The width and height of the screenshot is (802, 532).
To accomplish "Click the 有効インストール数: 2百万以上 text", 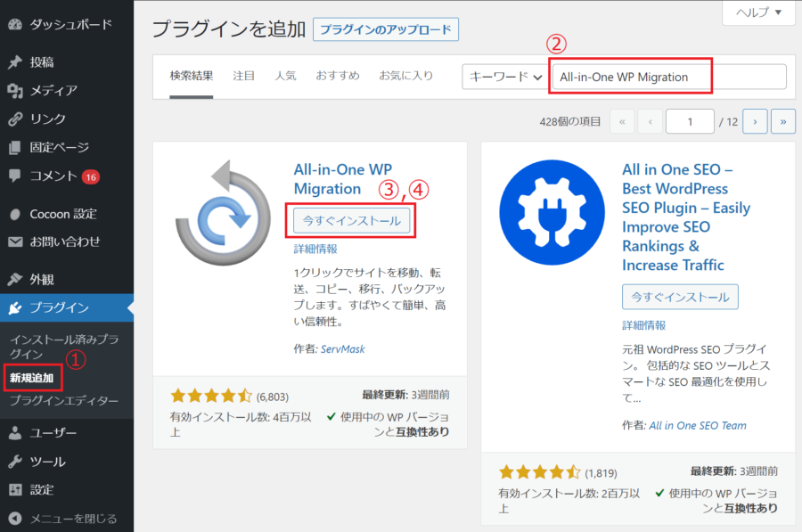I will [569, 501].
